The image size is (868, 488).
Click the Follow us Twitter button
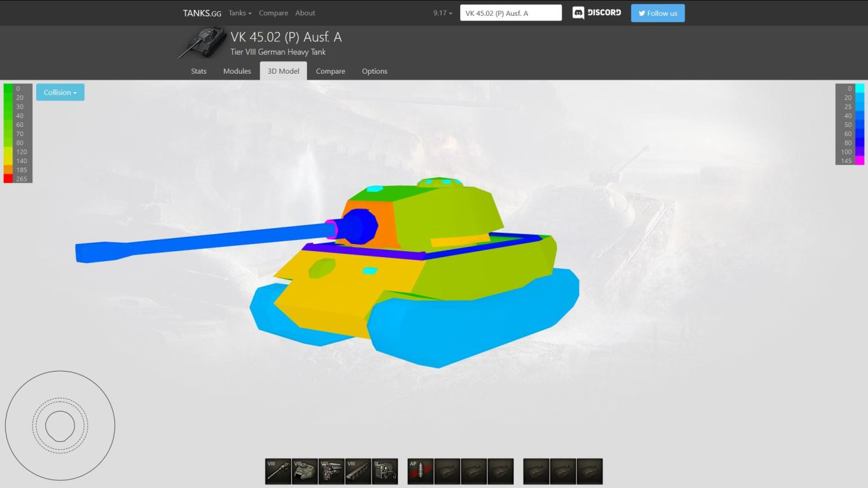pos(658,13)
